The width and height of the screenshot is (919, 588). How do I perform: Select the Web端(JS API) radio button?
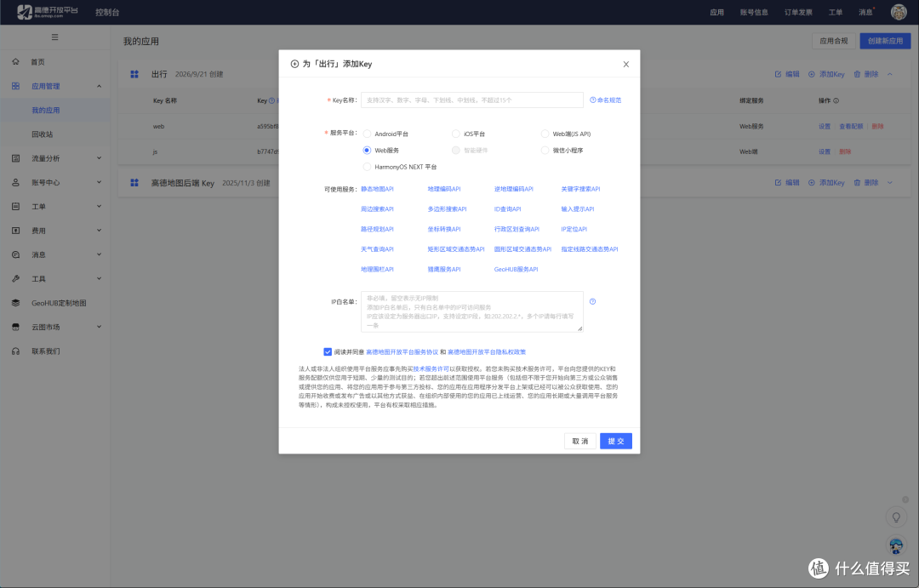point(545,134)
